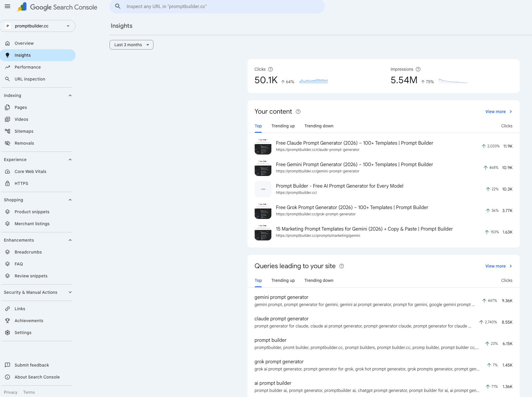This screenshot has height=397, width=532.
Task: Click the help icon next to Impressions
Action: click(418, 69)
